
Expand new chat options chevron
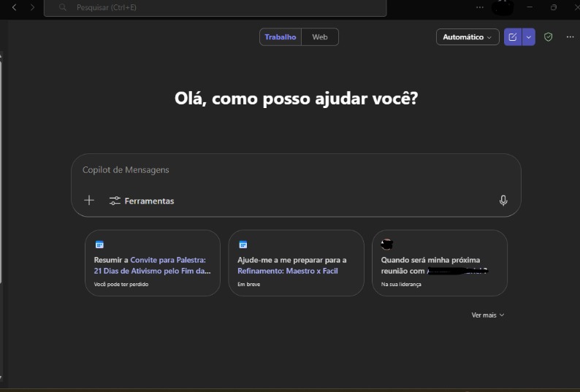point(529,37)
